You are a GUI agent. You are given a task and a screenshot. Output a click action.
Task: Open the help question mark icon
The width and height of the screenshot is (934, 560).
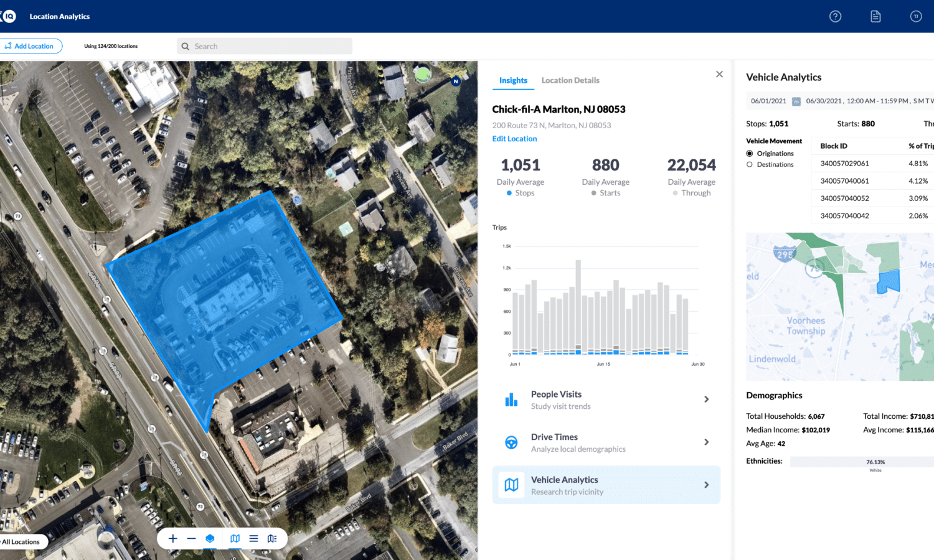tap(836, 17)
